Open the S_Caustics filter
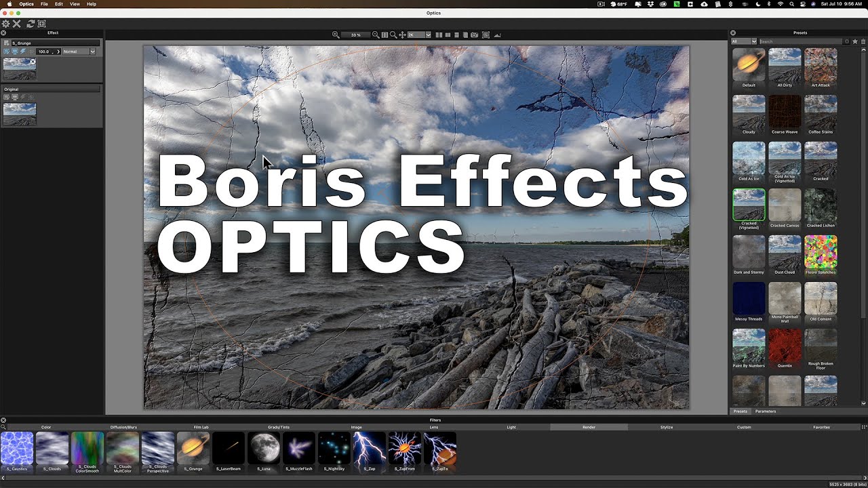This screenshot has width=868, height=488. pos(17,452)
